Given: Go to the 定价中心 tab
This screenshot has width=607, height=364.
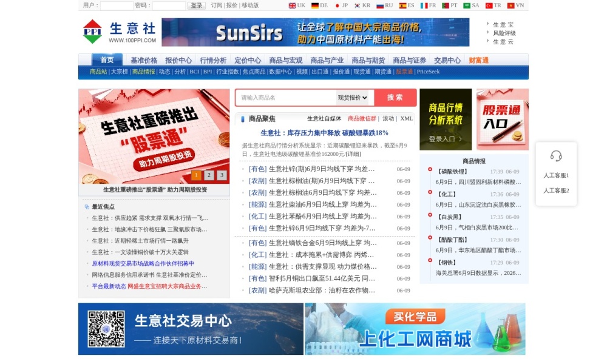Looking at the screenshot, I should [248, 60].
